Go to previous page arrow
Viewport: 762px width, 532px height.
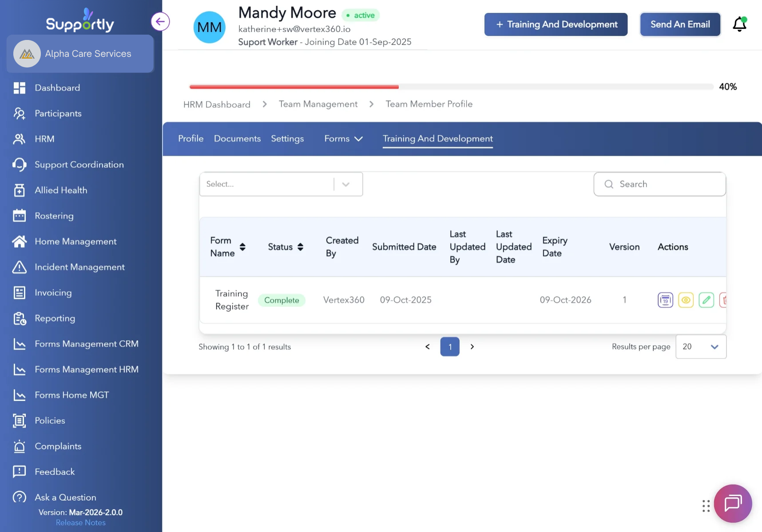428,347
